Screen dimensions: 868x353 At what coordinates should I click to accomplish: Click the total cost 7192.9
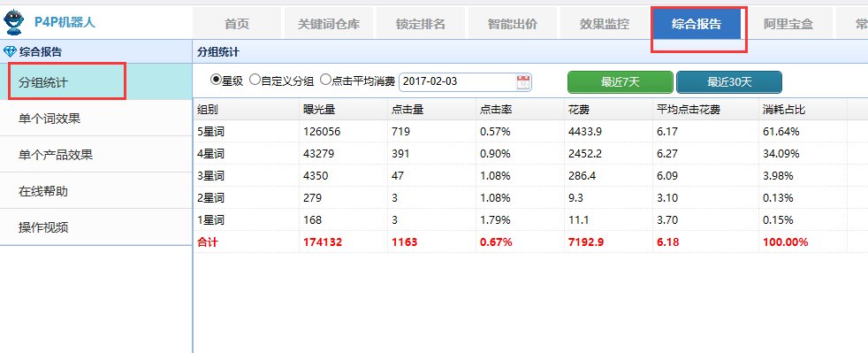[x=586, y=242]
